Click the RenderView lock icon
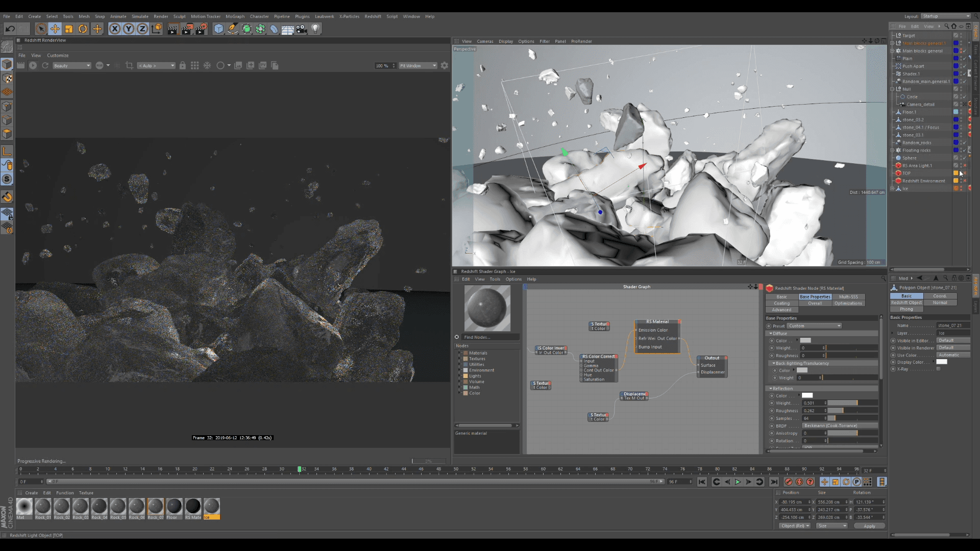The width and height of the screenshot is (980, 551). point(182,65)
